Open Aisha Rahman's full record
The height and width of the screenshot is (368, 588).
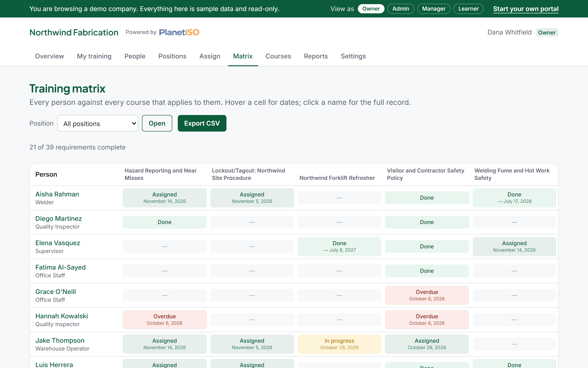click(57, 194)
